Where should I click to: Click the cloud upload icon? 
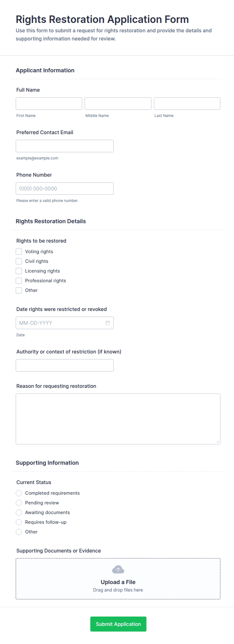pyautogui.click(x=118, y=569)
